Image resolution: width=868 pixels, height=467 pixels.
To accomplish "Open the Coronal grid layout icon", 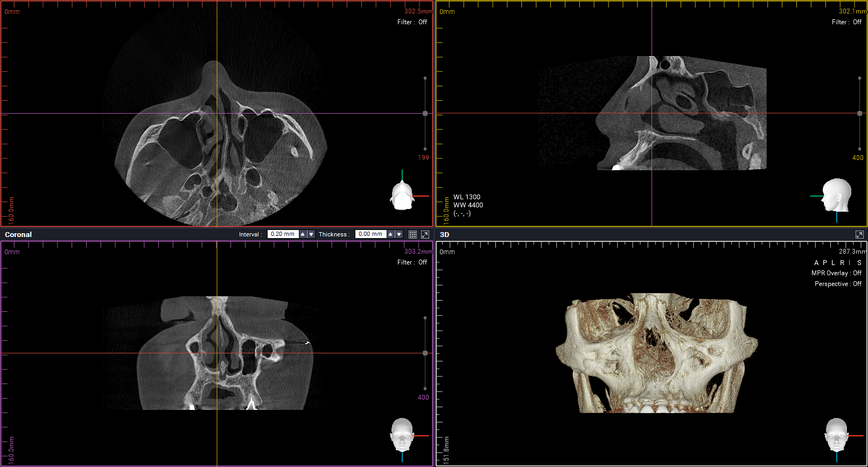I will tap(412, 234).
